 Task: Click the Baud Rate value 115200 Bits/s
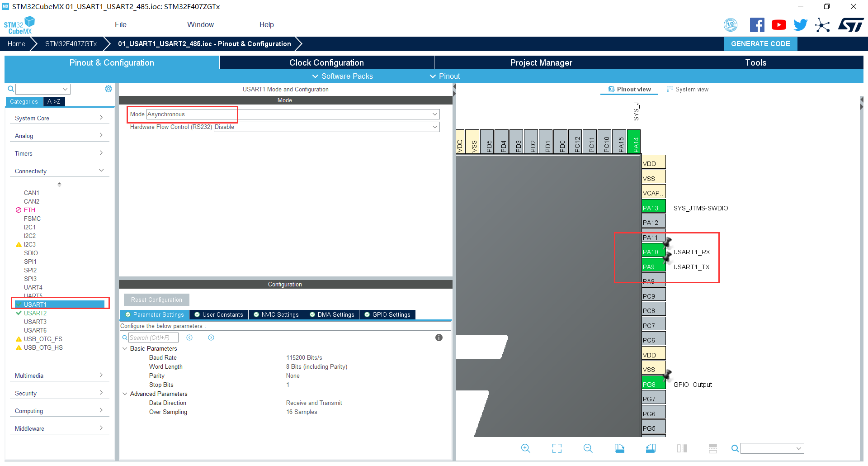click(304, 357)
